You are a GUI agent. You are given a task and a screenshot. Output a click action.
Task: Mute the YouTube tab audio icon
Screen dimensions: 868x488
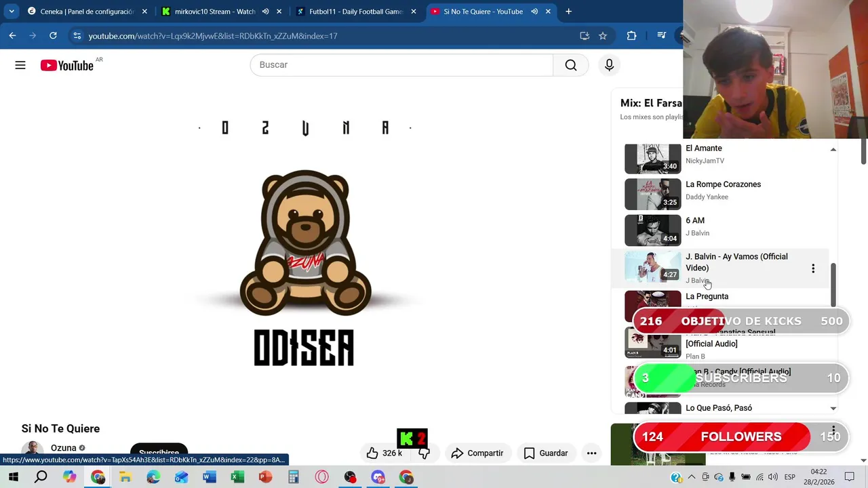(x=534, y=12)
